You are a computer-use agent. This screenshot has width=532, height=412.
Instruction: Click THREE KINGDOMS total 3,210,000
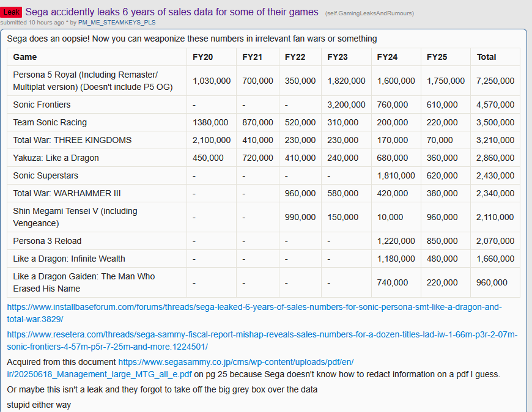click(x=495, y=140)
